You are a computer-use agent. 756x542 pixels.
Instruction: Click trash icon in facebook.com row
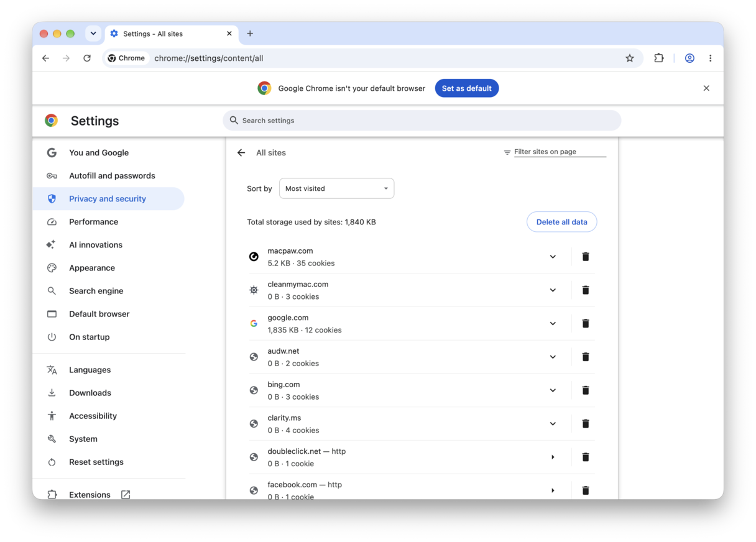(x=585, y=490)
